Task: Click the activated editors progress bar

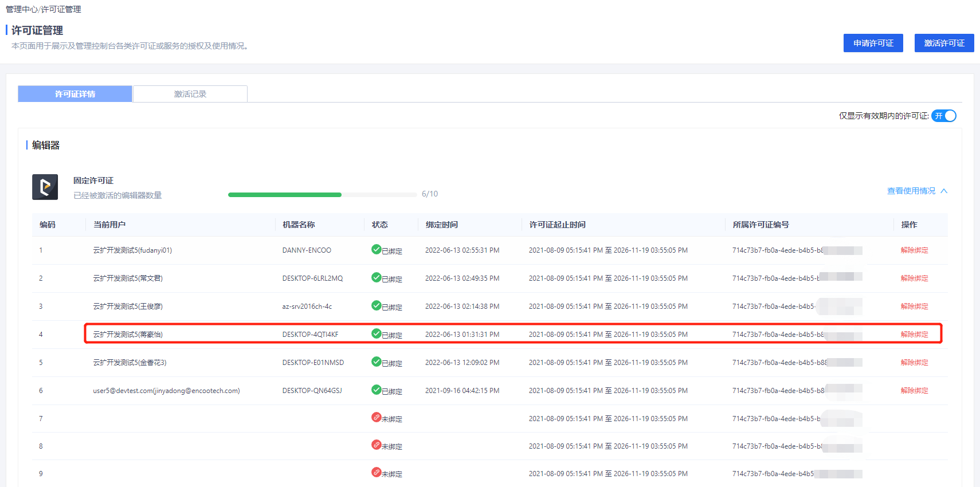Action: coord(322,195)
